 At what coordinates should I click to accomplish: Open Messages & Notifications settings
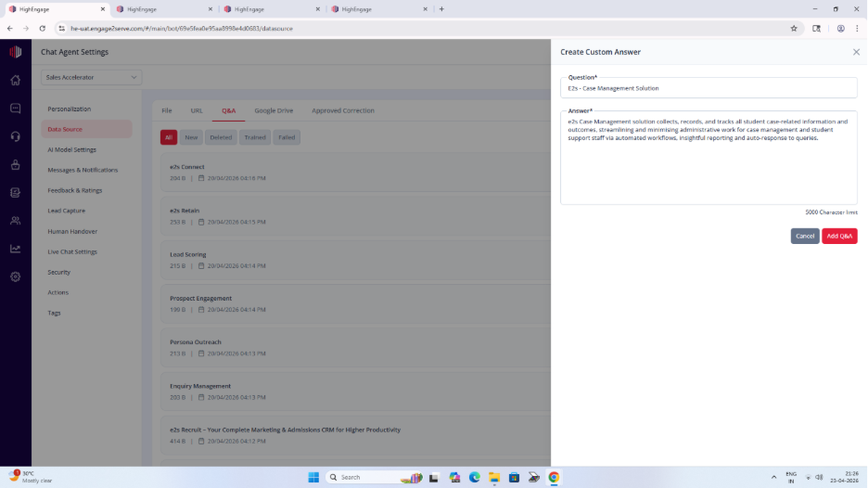click(x=83, y=170)
